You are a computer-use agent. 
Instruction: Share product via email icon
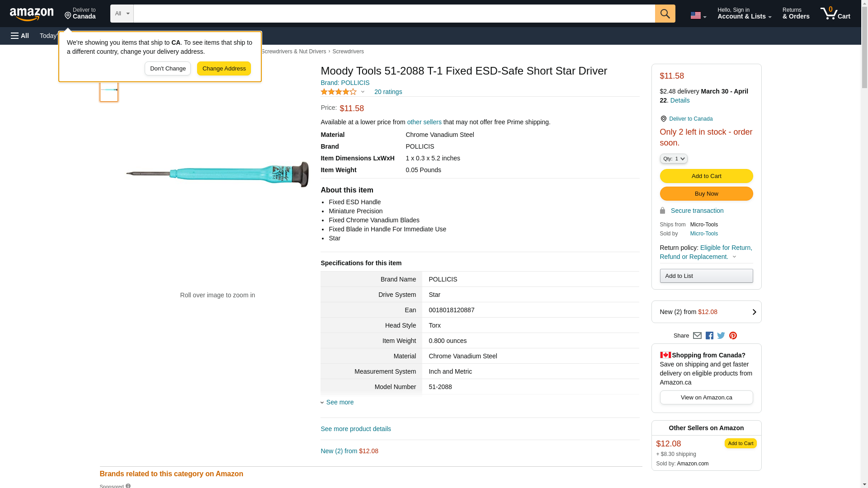click(697, 336)
